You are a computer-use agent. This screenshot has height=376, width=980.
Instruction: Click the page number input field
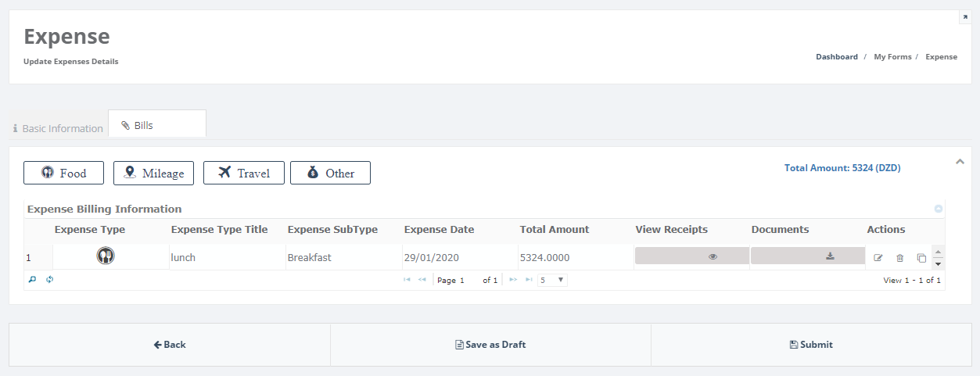(x=468, y=280)
